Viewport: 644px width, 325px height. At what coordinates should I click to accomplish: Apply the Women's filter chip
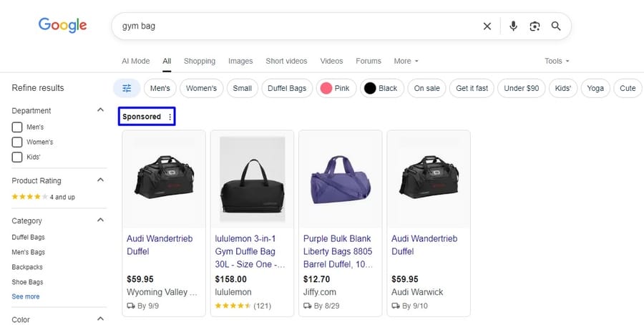[x=201, y=88]
